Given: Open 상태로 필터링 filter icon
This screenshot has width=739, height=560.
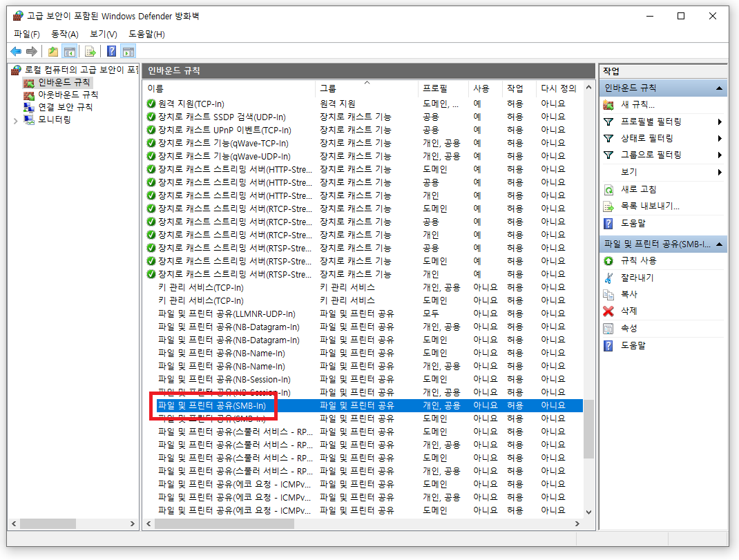Looking at the screenshot, I should pos(608,138).
